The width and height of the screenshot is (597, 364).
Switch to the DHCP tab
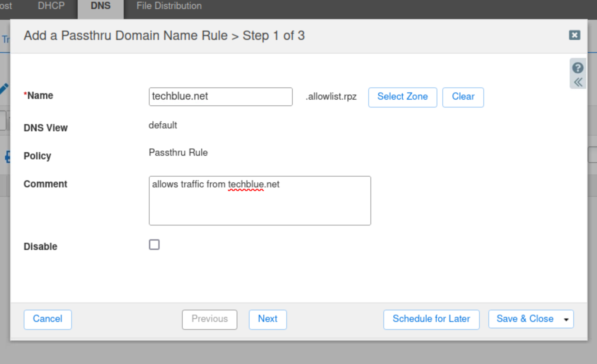(51, 6)
